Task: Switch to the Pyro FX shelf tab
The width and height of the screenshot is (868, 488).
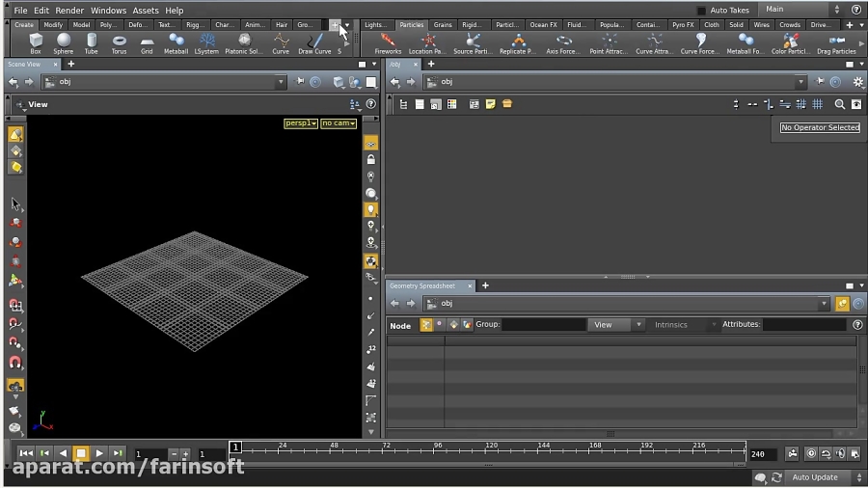Action: 683,25
